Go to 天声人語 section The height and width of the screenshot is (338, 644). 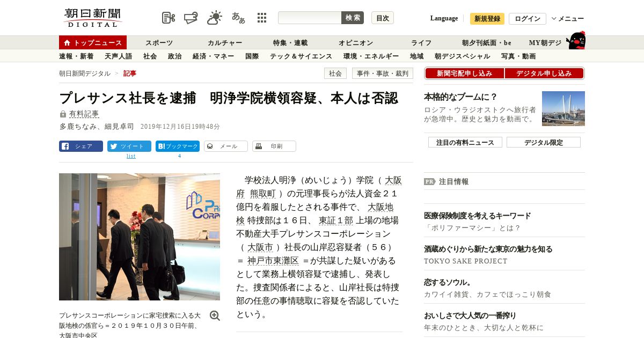118,56
